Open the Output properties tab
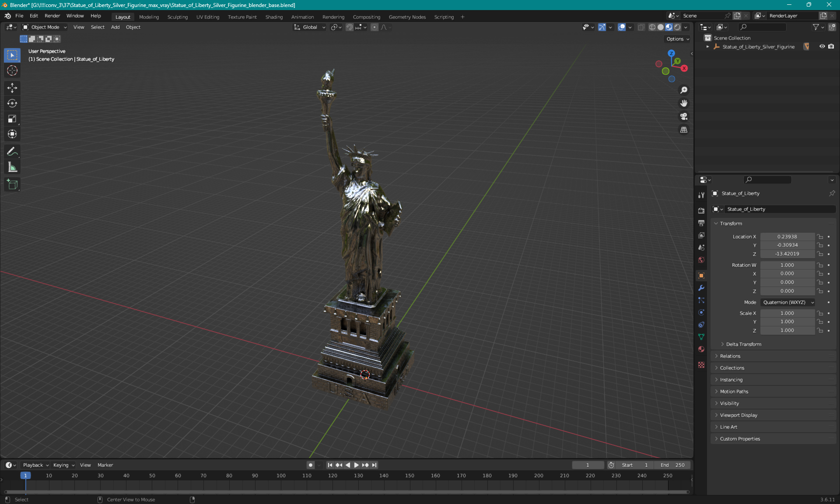840x504 pixels. 701,223
